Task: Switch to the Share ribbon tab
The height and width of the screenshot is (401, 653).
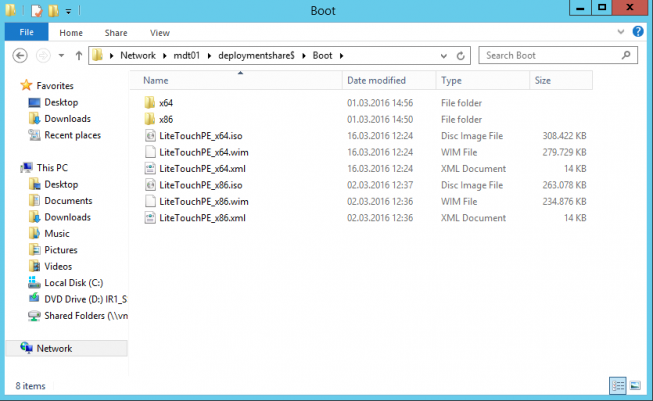Action: (116, 33)
